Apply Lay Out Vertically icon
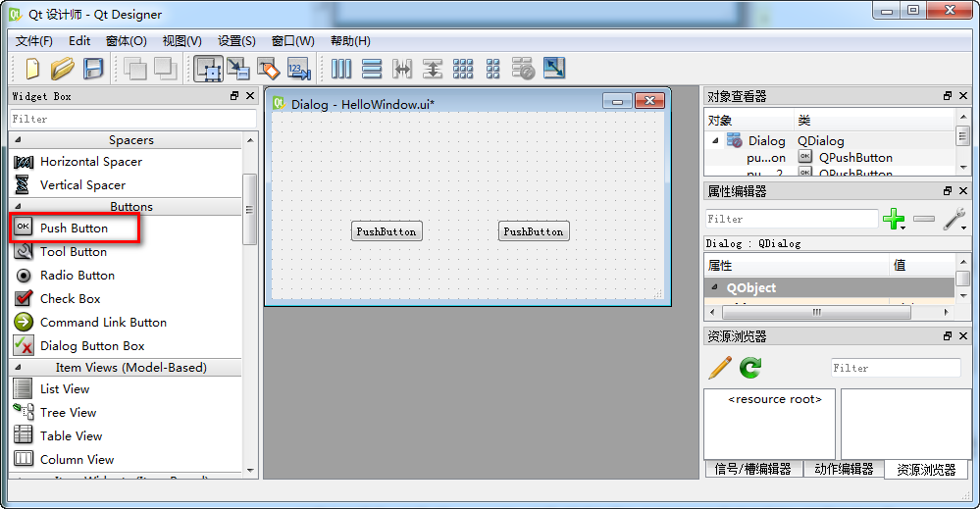The height and width of the screenshot is (509, 980). 371,68
